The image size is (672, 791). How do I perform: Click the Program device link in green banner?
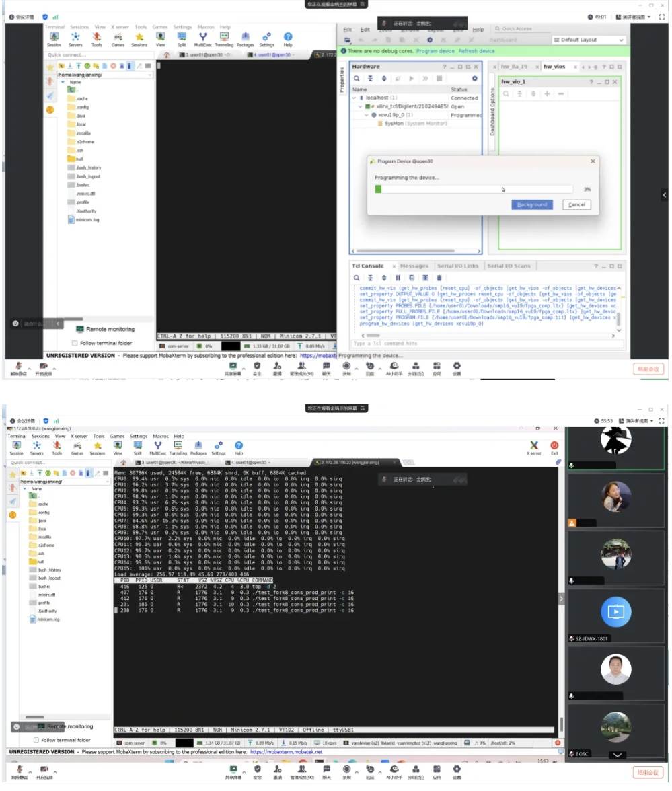coord(435,51)
